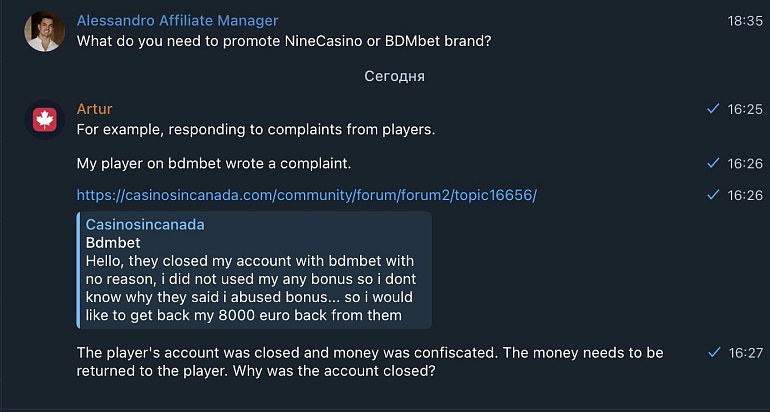Click the link preview complaint text card

click(254, 270)
